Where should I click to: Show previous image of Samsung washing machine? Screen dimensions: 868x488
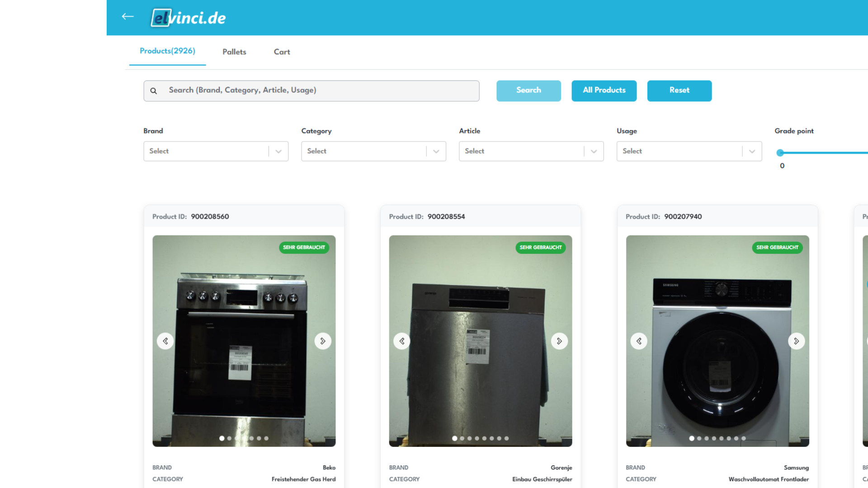pos(639,341)
